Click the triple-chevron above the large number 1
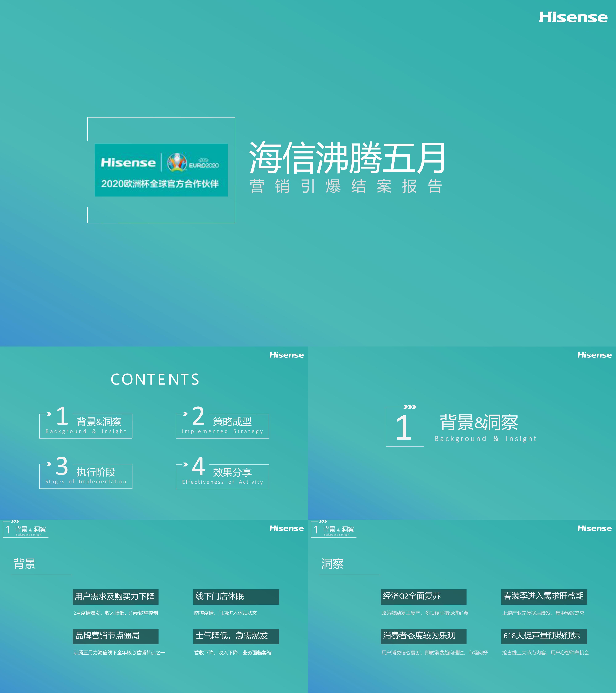This screenshot has height=693, width=616. pos(410,407)
